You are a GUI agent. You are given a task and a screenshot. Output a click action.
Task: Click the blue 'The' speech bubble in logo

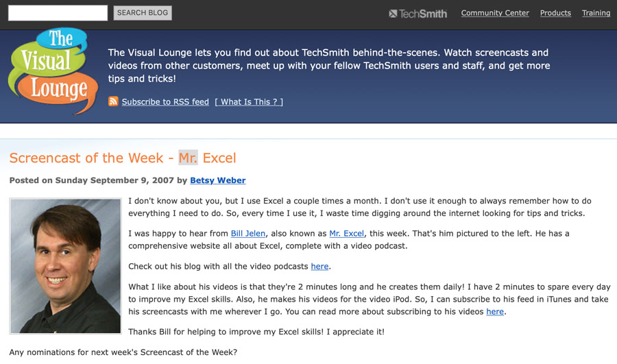(x=60, y=40)
